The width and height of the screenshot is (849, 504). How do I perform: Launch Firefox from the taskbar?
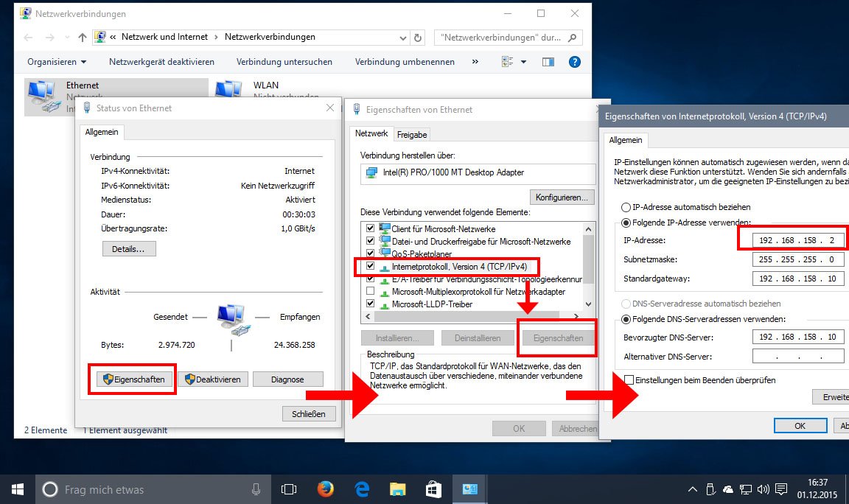click(x=326, y=489)
